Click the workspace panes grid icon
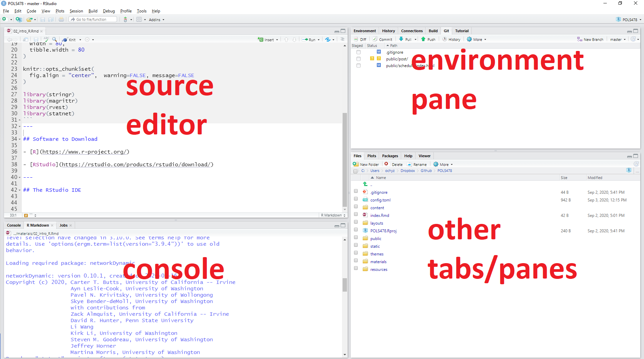644x359 pixels. point(139,19)
